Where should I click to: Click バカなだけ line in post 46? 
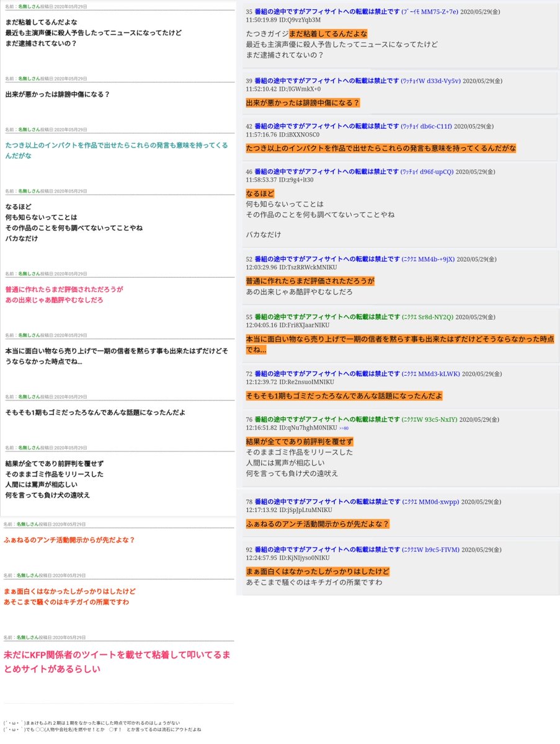264,234
